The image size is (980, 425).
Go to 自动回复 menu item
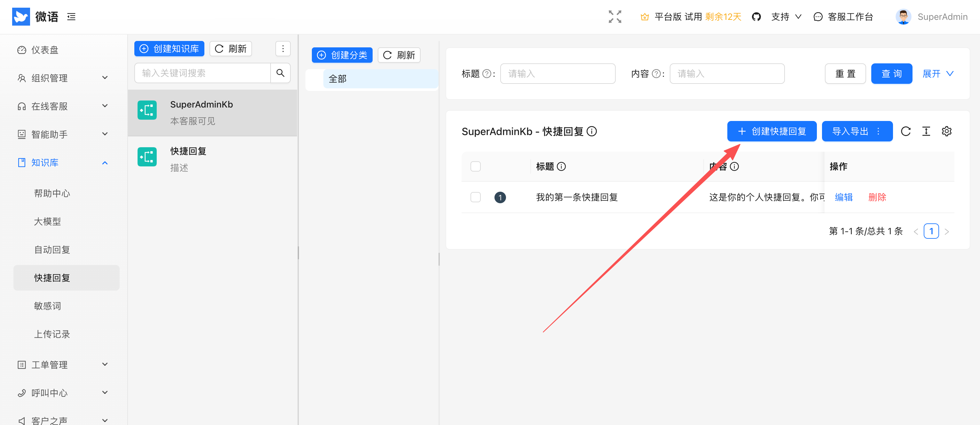[52, 250]
